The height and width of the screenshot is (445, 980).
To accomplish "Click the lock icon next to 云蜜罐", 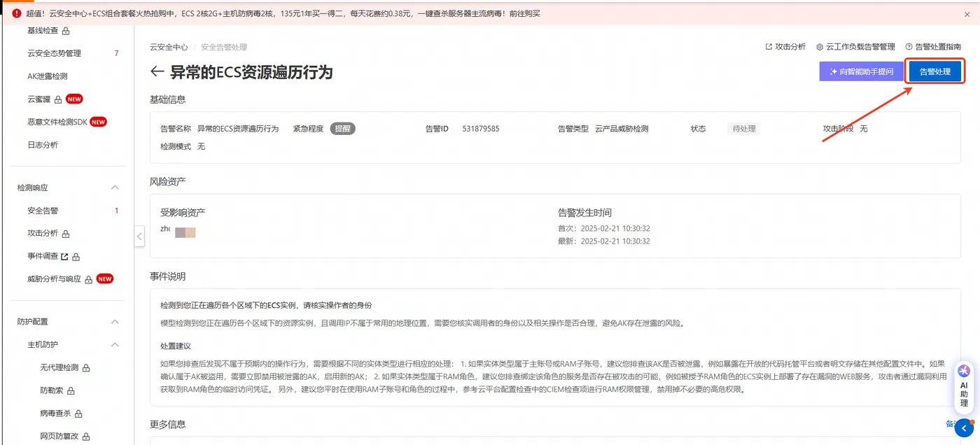I will 58,99.
